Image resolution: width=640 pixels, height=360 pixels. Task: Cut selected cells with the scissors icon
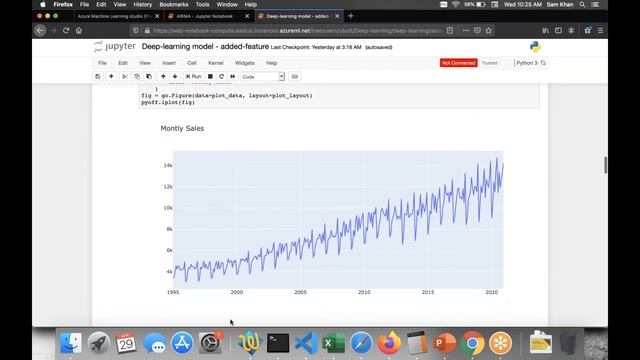click(125, 76)
